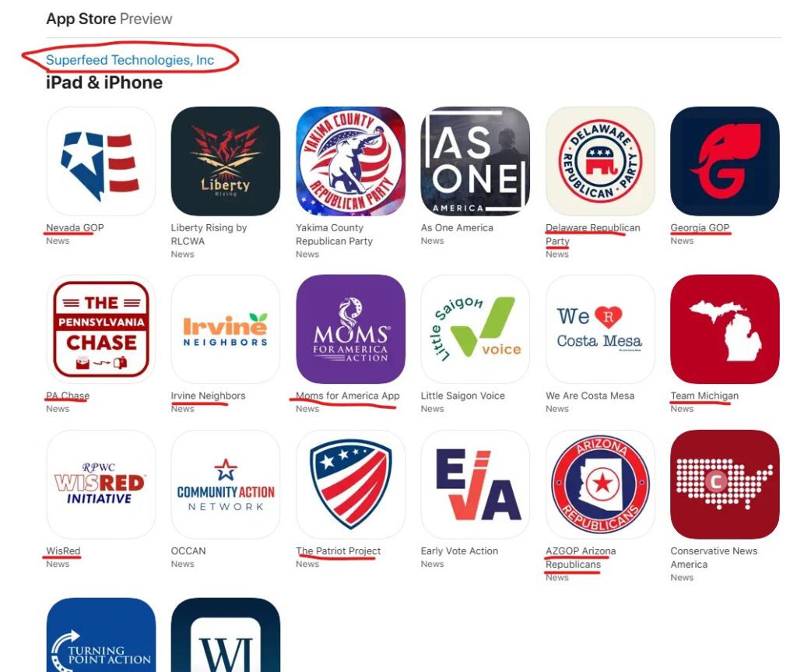The height and width of the screenshot is (672, 797).
Task: Open the Team Michigan map icon
Action: tap(725, 329)
